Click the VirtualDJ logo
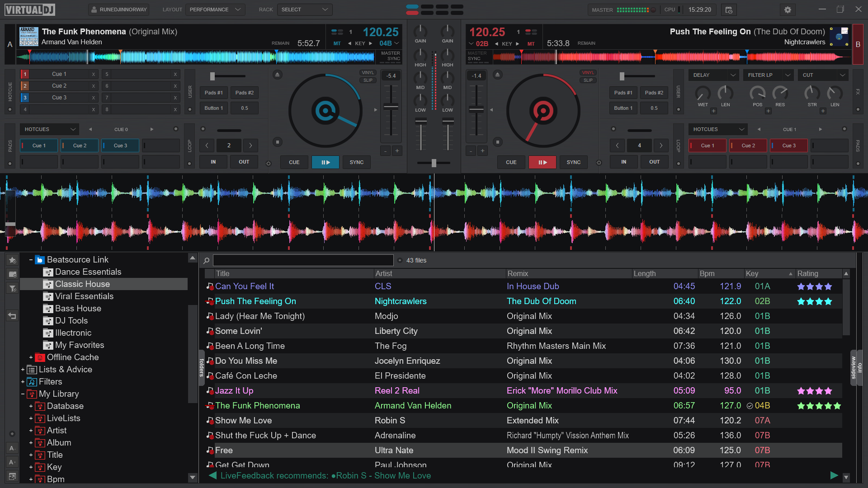Screen dimensions: 868x488 [29, 9]
